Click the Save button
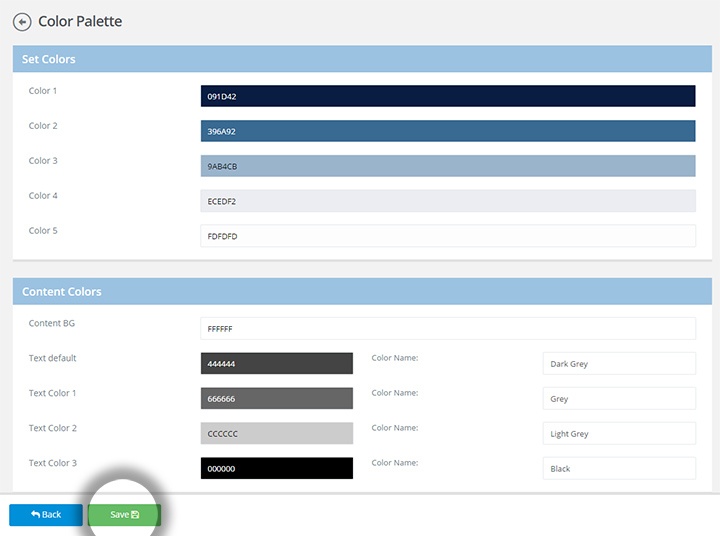The image size is (720, 536). pyautogui.click(x=124, y=514)
